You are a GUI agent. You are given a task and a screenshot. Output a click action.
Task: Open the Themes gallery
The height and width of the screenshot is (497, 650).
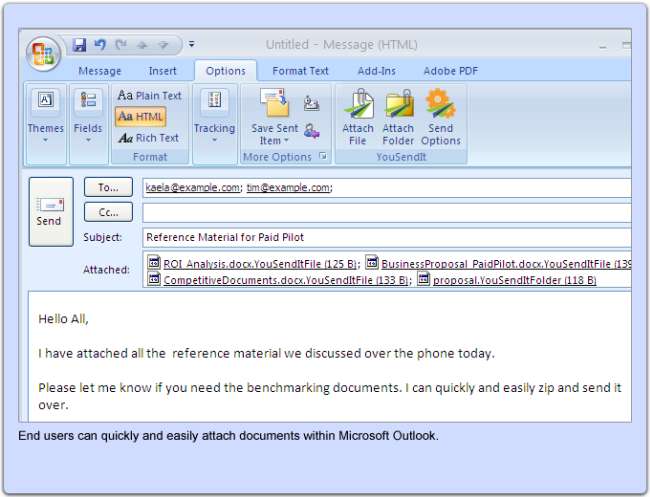click(x=46, y=116)
